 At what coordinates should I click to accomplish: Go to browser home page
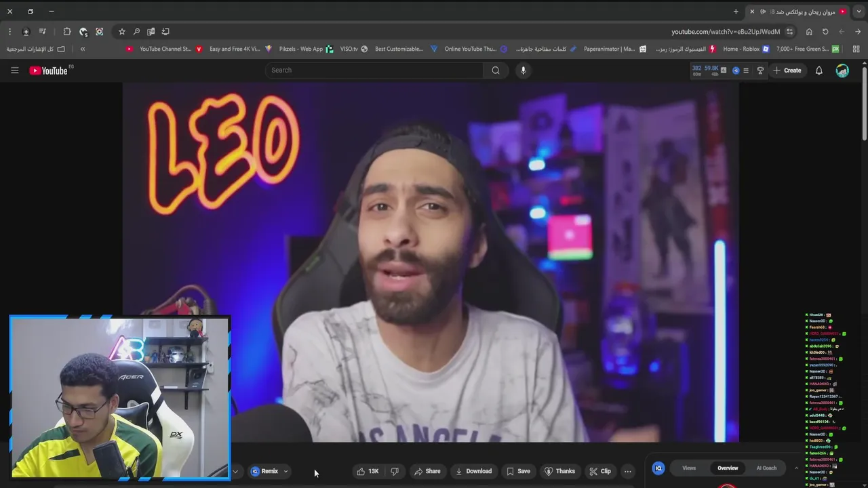809,32
